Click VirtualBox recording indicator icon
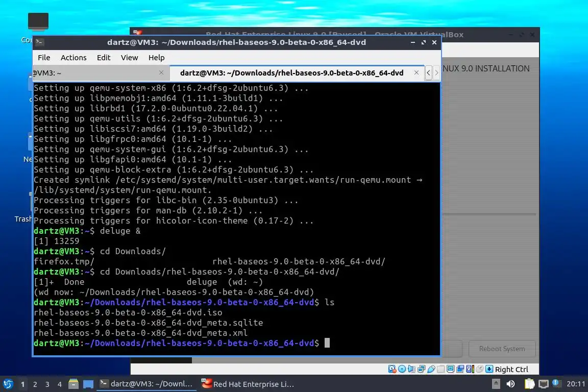Image resolution: width=588 pixels, height=392 pixels. click(x=460, y=369)
